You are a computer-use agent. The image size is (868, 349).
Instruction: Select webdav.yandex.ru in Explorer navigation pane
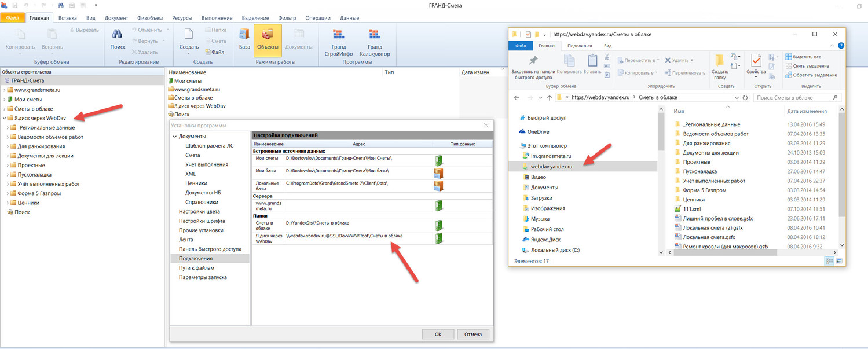pyautogui.click(x=551, y=166)
